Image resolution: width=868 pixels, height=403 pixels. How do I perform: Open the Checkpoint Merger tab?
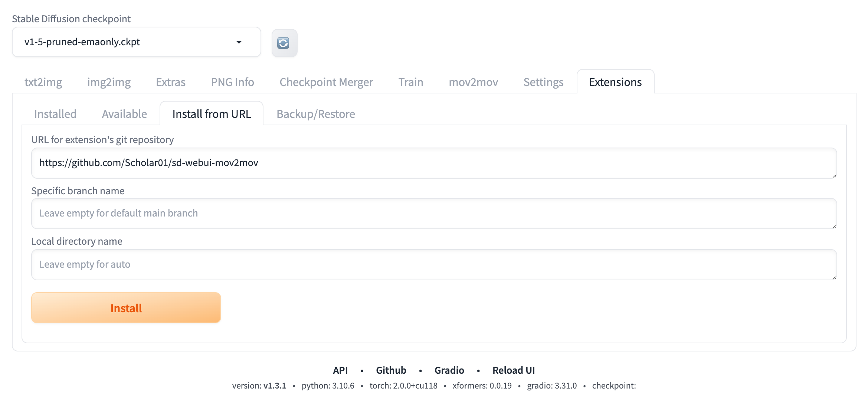326,82
